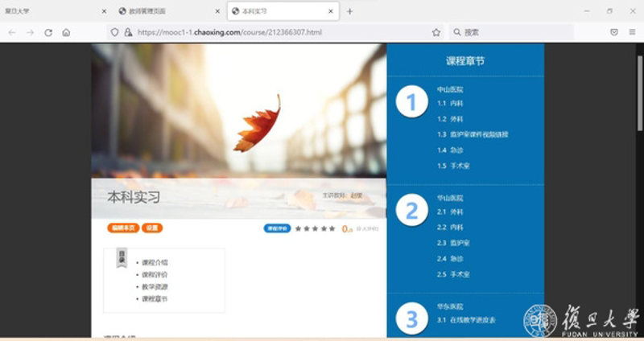Select the 本科实习 tab
This screenshot has height=341, width=644.
283,11
